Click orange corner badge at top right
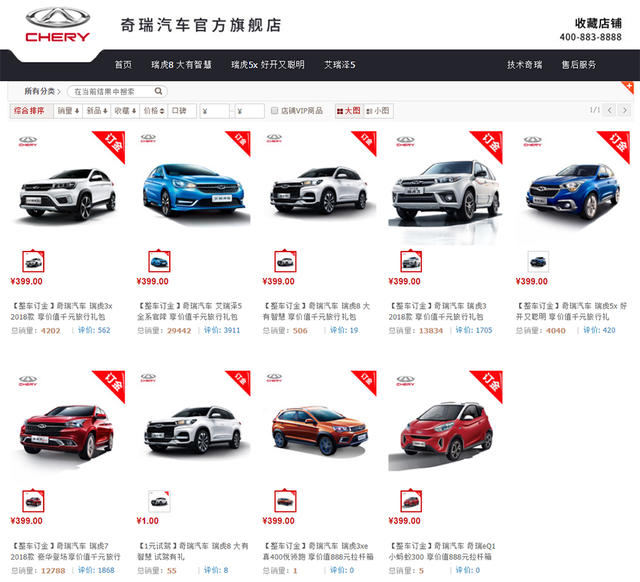This screenshot has width=640, height=582. coord(628,87)
